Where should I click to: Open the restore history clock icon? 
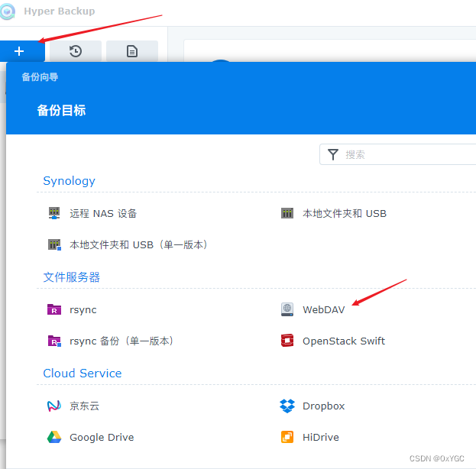(x=76, y=51)
